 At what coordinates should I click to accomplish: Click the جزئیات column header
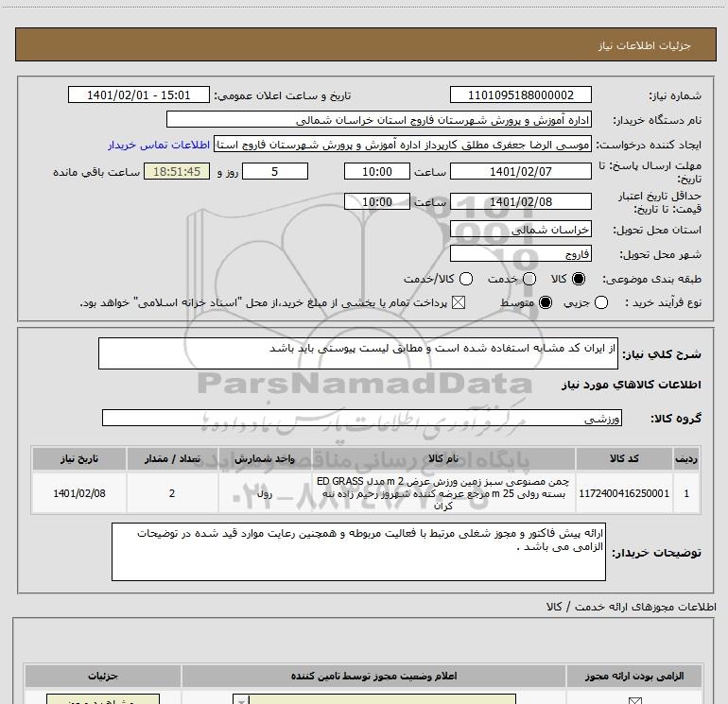coord(103,676)
